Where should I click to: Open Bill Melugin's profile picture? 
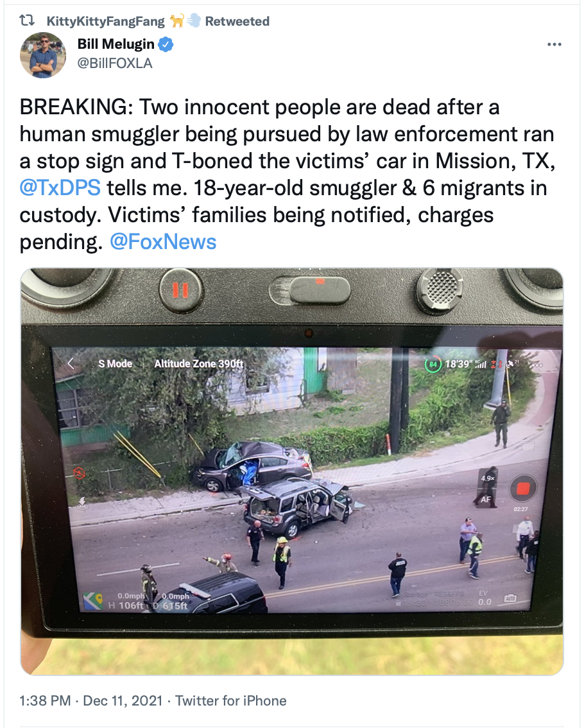click(x=43, y=55)
